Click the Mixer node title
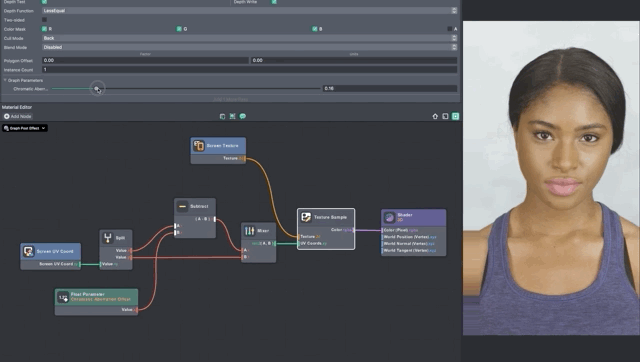The width and height of the screenshot is (640, 362). [263, 231]
